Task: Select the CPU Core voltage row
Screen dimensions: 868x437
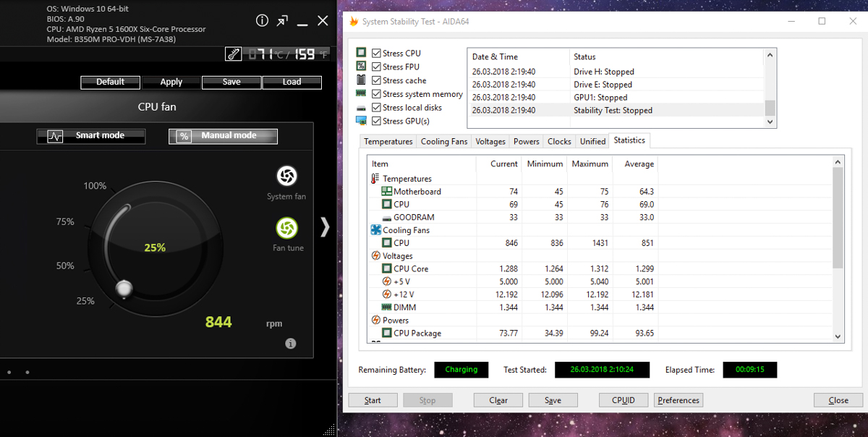Action: [x=600, y=269]
